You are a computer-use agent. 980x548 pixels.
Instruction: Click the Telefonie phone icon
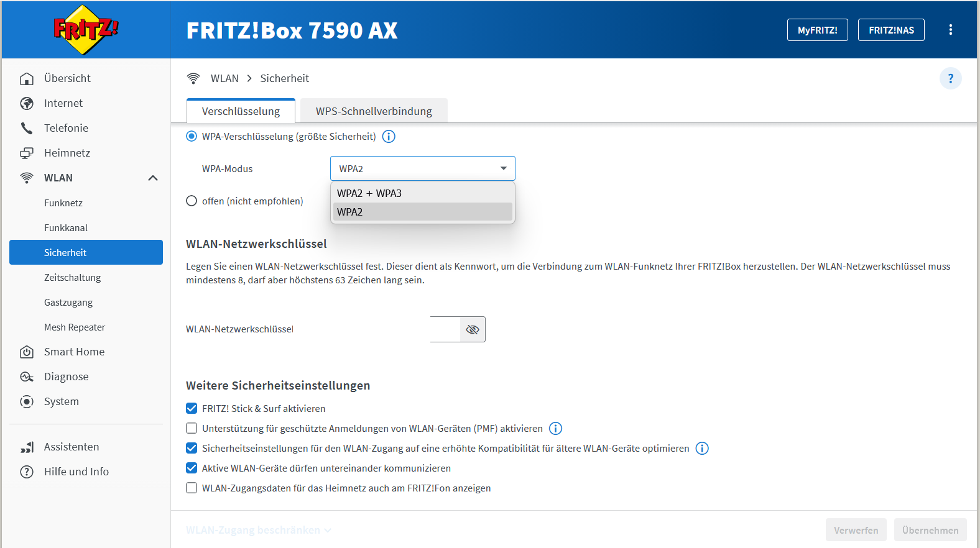pyautogui.click(x=27, y=128)
